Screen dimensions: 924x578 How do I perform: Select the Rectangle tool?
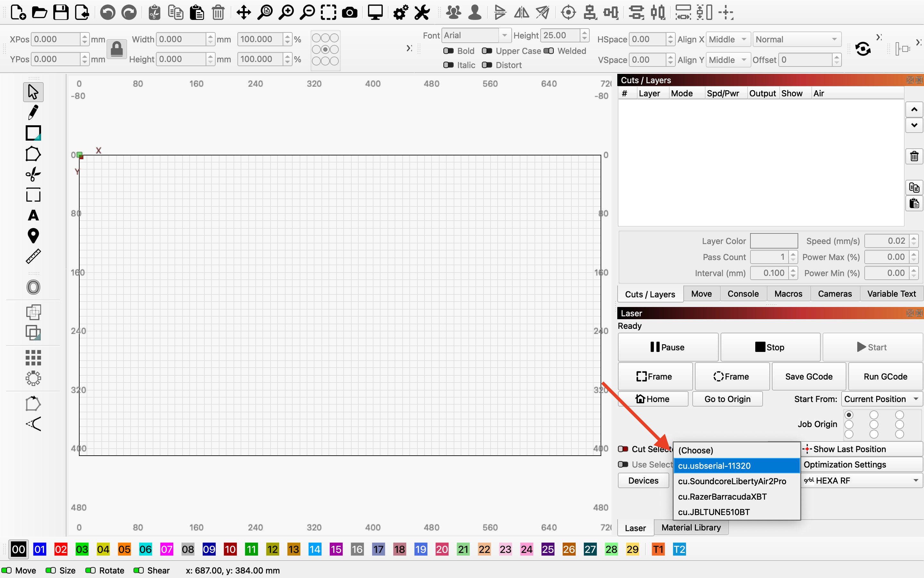[33, 133]
